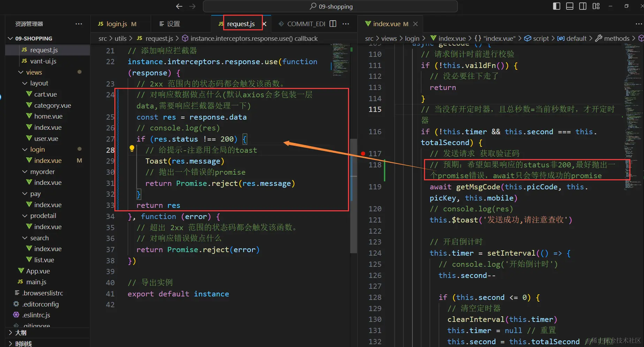Place cursor on 'return Promise.reject(error)' line
Screen dimensions: 644x347
198,250
